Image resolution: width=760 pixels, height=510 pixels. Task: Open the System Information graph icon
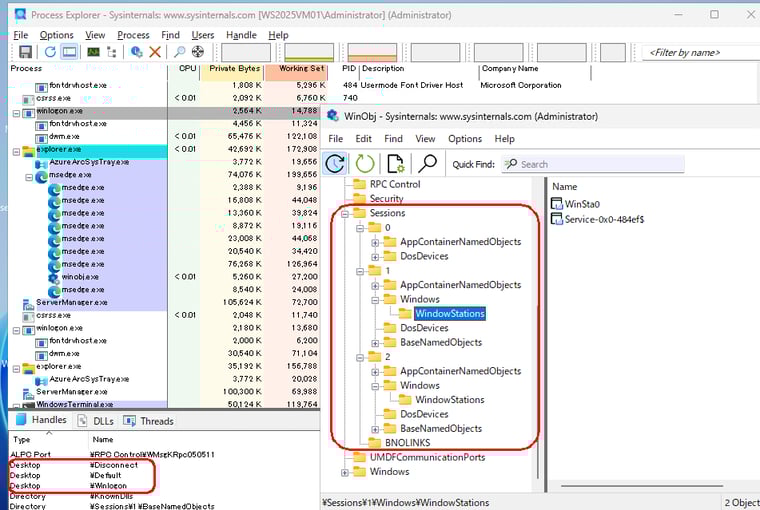point(93,52)
